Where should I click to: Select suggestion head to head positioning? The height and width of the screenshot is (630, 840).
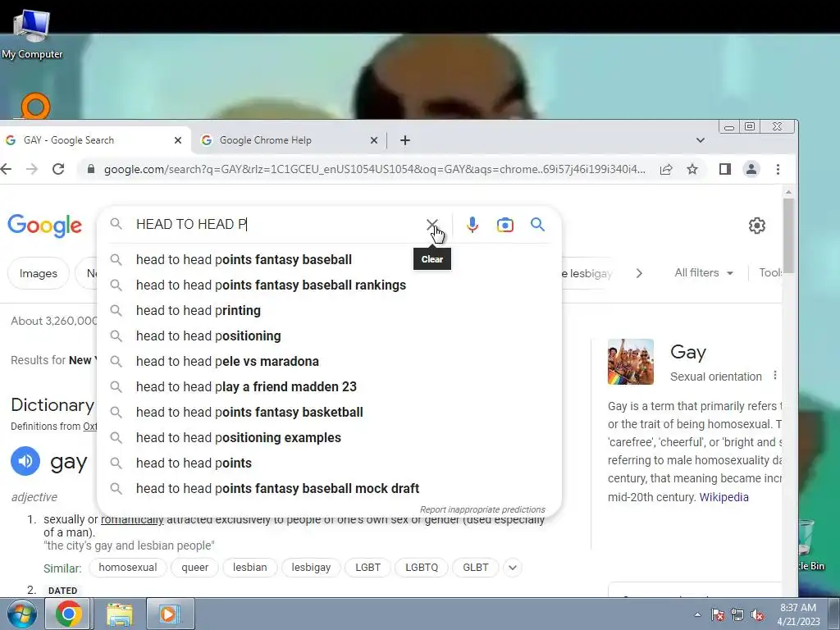pos(330,336)
